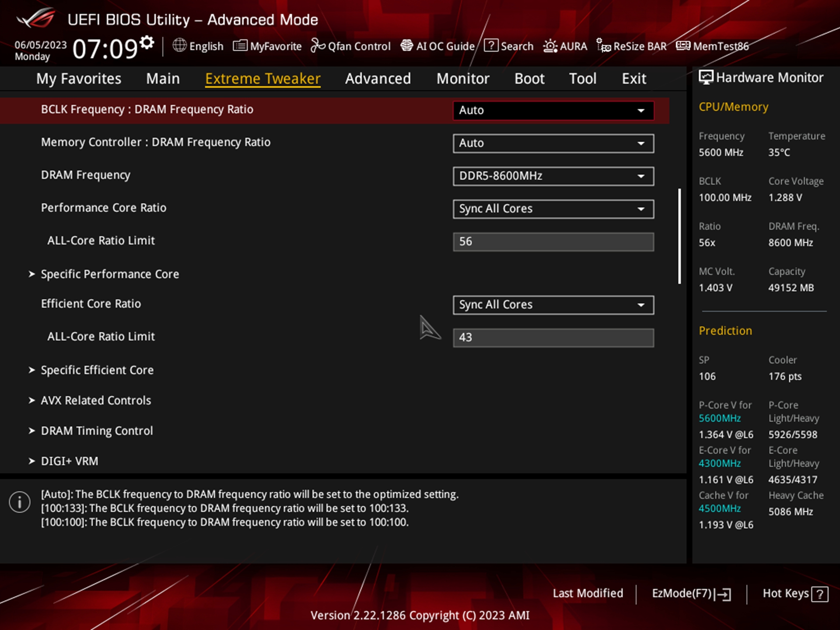Click the Hardware Monitor panel icon
Screen dimensions: 840x630
705,77
